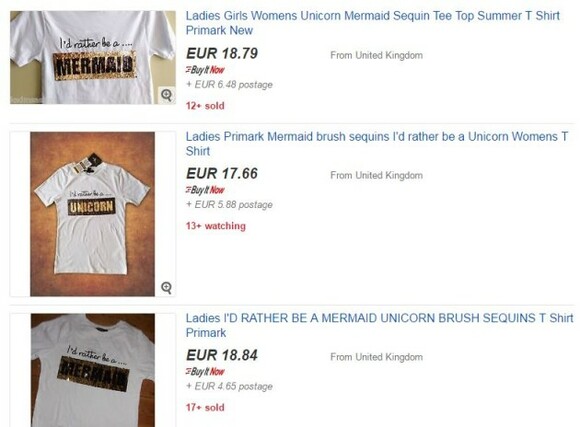This screenshot has height=427, width=580.
Task: Click the "17+ sold" label
Action: coord(205,408)
